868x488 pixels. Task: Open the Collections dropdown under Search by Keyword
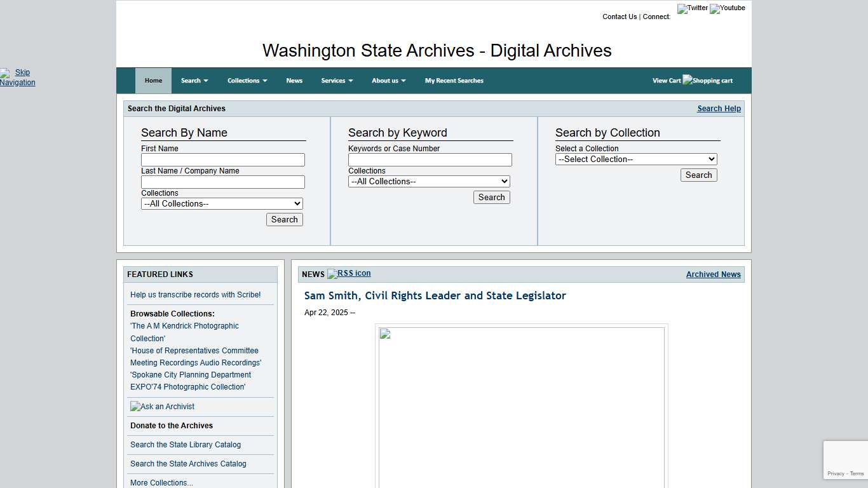(x=428, y=181)
